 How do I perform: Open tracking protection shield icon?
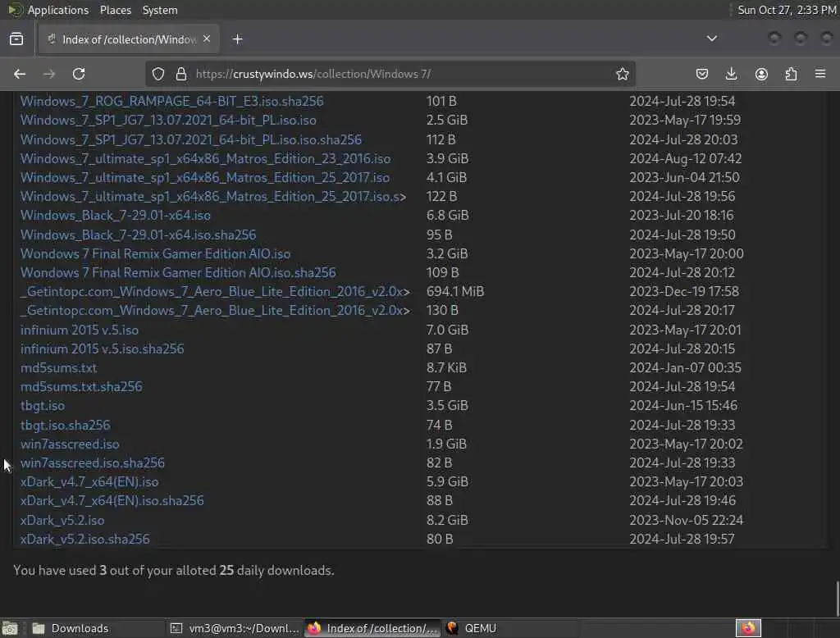[158, 74]
